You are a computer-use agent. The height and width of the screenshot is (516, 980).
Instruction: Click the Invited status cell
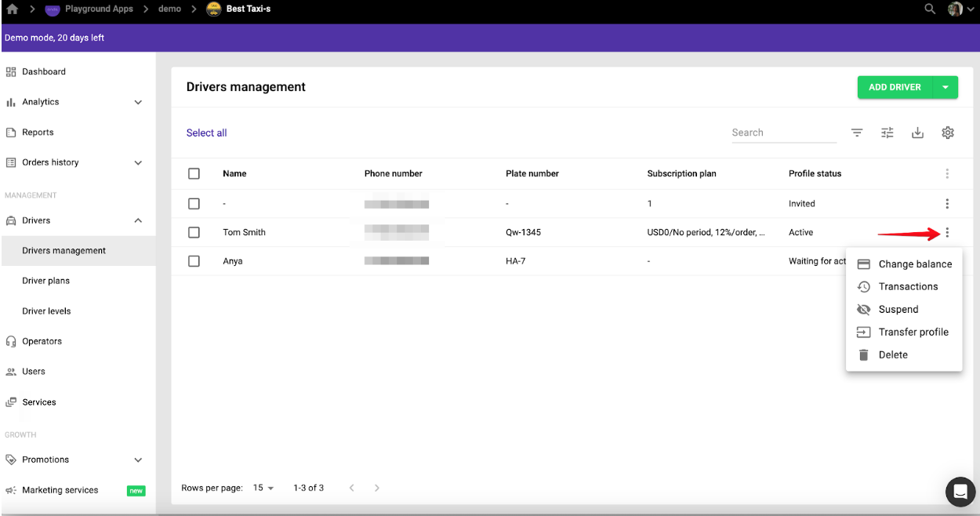(802, 203)
